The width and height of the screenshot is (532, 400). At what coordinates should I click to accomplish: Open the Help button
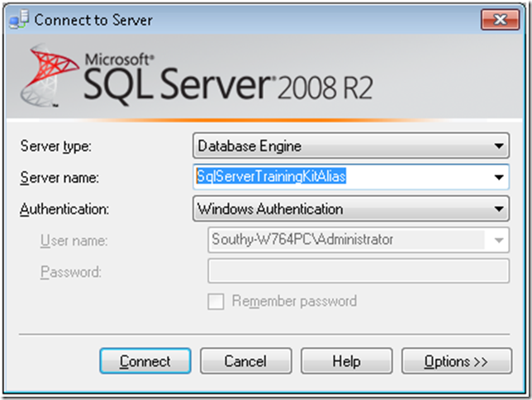(346, 361)
